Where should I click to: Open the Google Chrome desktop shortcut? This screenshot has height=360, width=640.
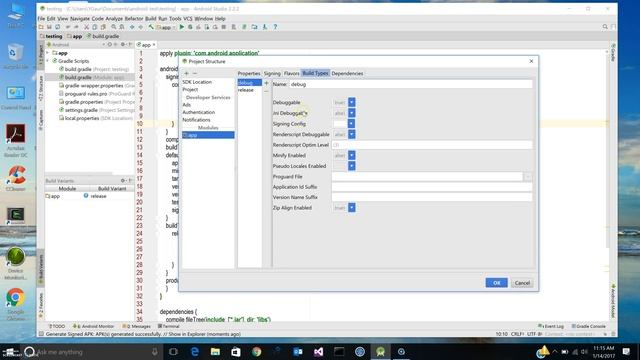click(16, 304)
